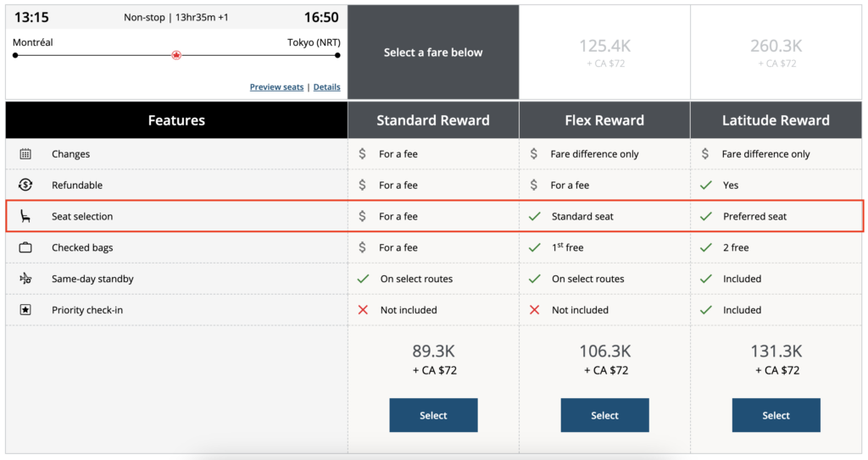Click the Select a fare below tab
Image resolution: width=868 pixels, height=460 pixels.
click(x=433, y=53)
